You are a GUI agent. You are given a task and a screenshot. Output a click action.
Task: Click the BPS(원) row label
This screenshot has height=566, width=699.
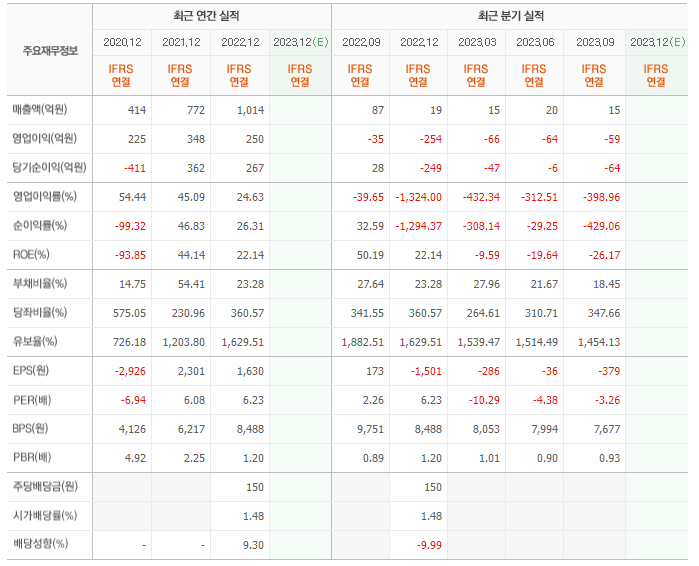coord(30,429)
